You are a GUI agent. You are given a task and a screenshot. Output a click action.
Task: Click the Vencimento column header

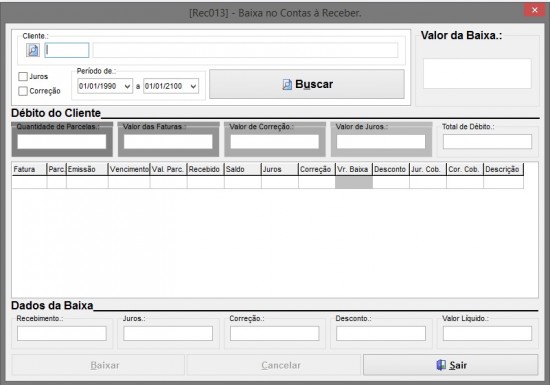129,169
